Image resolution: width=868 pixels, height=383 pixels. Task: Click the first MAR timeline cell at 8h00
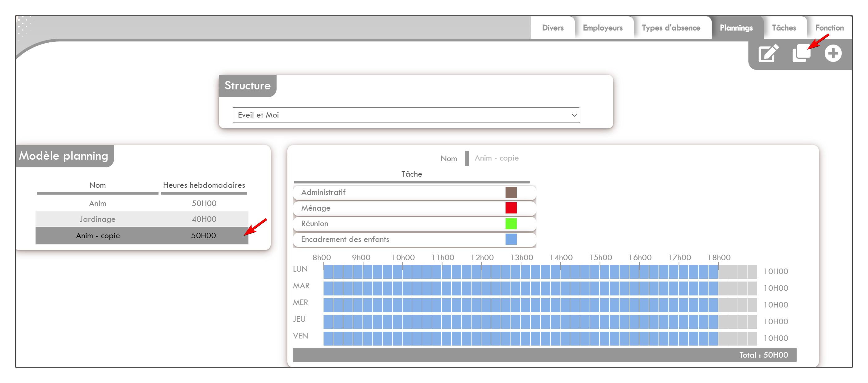(x=328, y=288)
